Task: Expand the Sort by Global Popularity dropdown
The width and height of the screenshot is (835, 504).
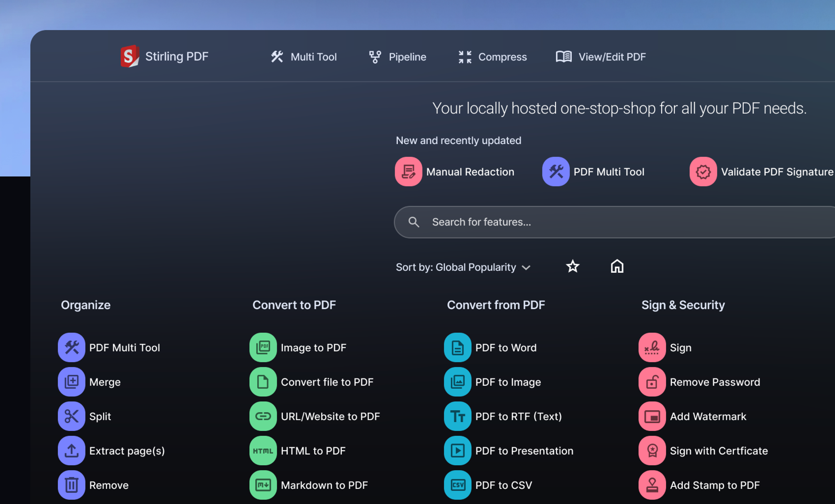Action: 463,267
